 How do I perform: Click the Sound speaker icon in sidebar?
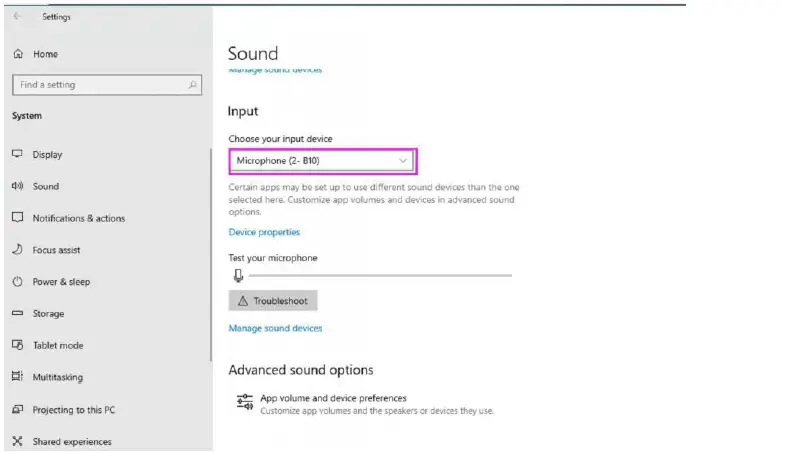[17, 186]
